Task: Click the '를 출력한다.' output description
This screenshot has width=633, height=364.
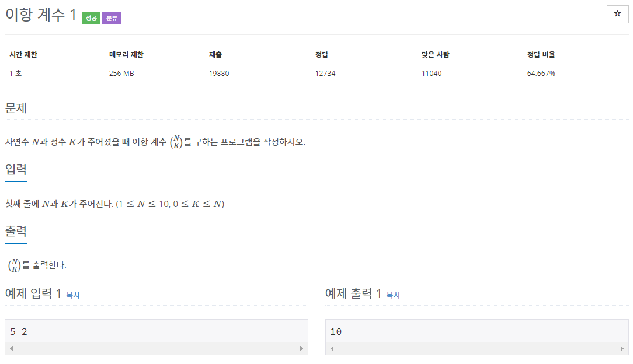Action: (x=37, y=265)
